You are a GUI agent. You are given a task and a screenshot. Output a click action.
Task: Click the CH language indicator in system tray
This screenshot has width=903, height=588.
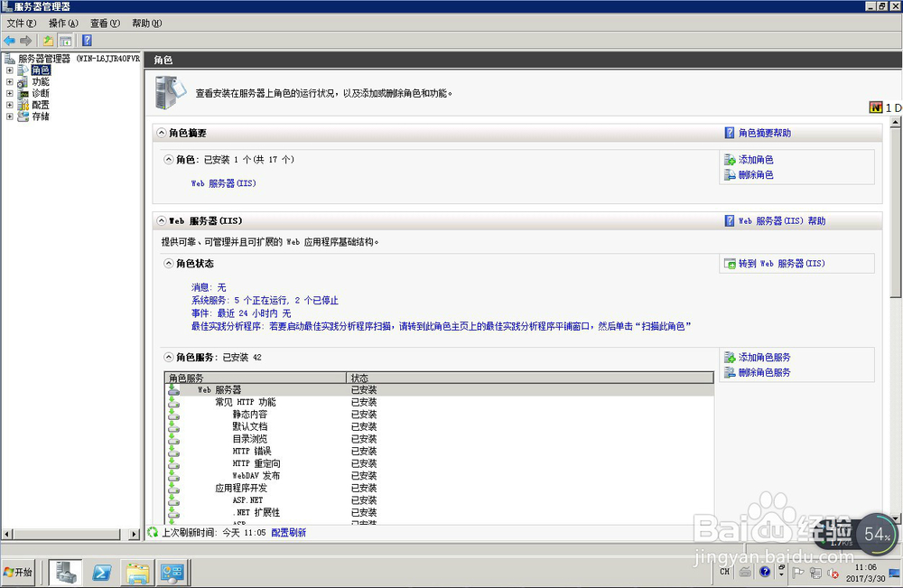tap(725, 572)
